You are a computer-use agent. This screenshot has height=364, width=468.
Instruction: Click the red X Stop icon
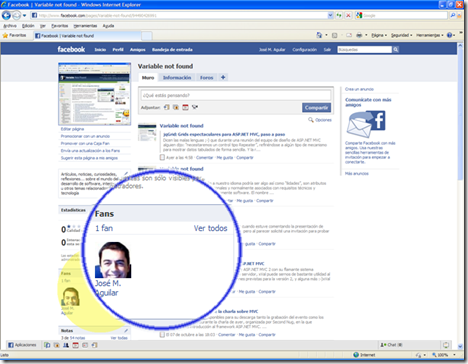[348, 15]
